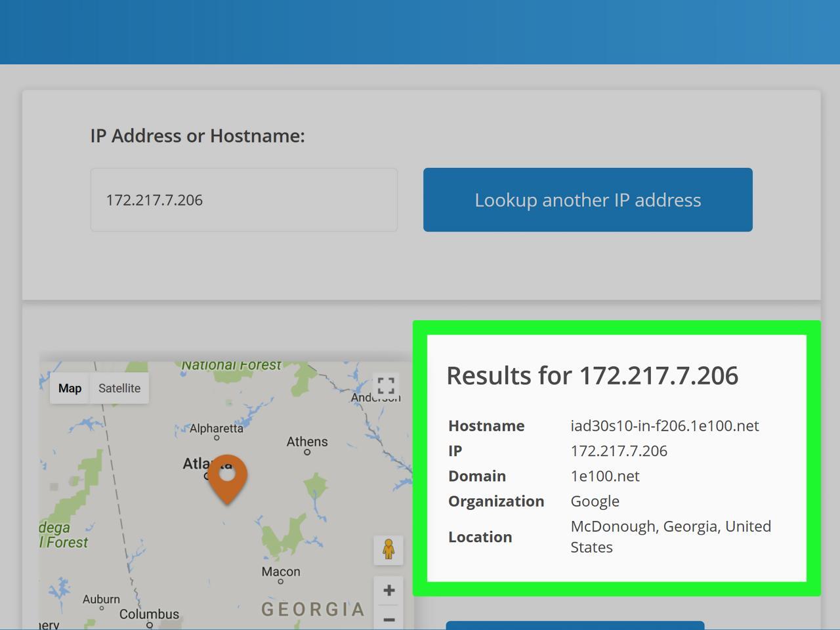Click the Columbus city label on map

click(149, 614)
